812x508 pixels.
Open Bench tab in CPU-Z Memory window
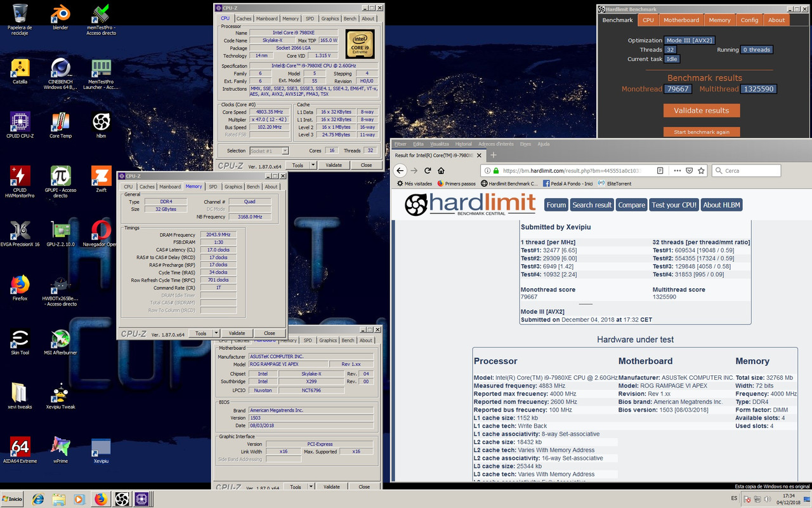pyautogui.click(x=253, y=187)
